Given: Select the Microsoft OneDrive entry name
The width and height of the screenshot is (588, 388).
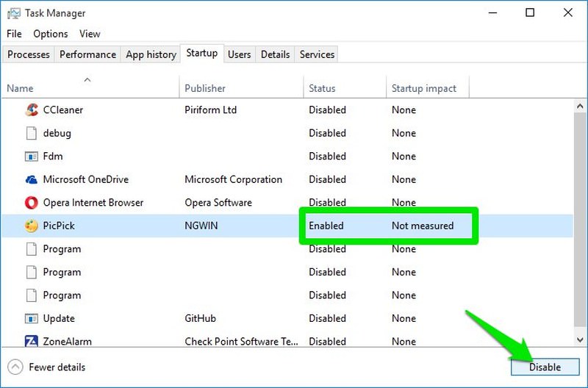Looking at the screenshot, I should click(86, 179).
